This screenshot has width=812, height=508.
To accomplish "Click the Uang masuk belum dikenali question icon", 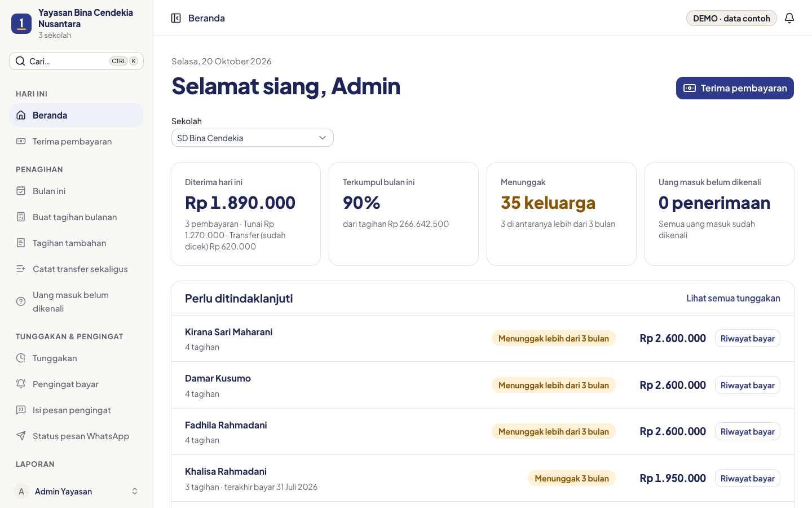I will point(21,301).
